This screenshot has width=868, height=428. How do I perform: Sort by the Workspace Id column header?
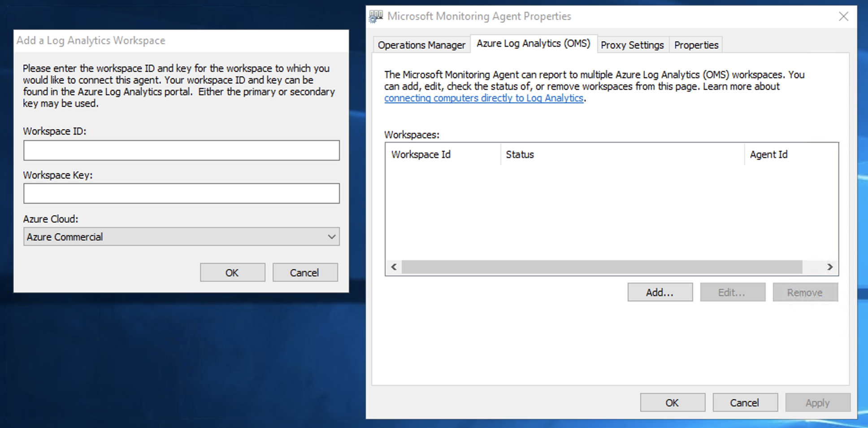421,154
